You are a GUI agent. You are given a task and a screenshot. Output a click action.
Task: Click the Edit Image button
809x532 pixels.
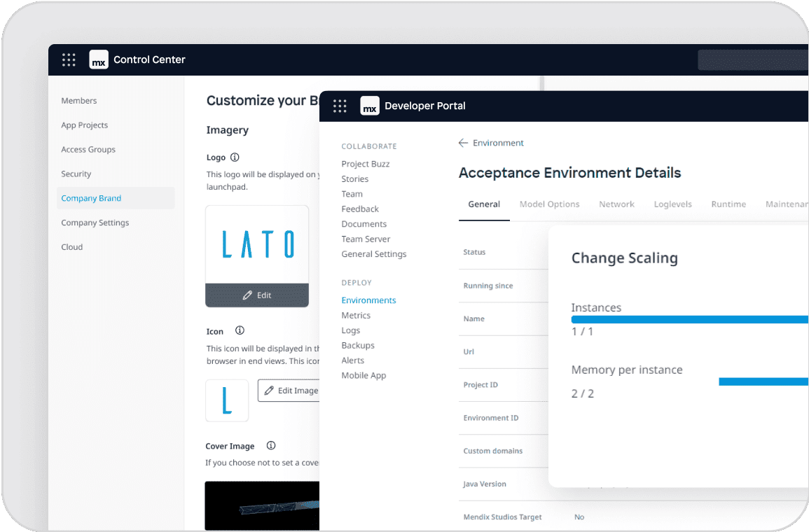[x=290, y=391]
